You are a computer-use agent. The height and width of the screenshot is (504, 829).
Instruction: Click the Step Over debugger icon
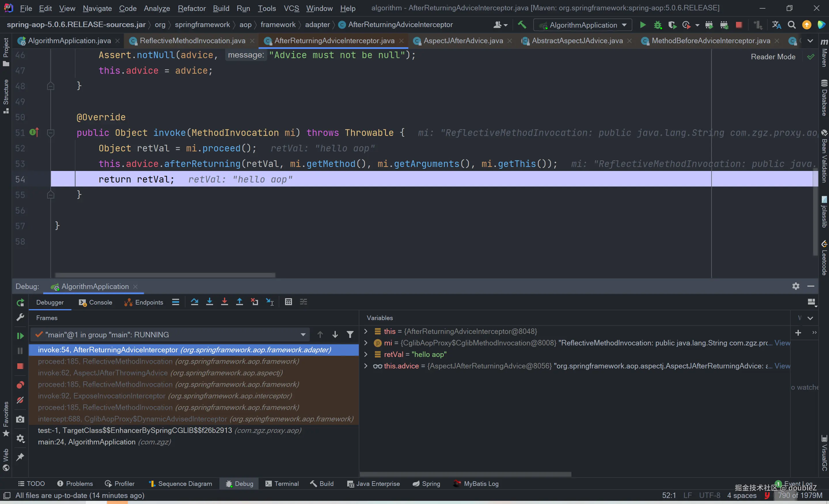(194, 302)
